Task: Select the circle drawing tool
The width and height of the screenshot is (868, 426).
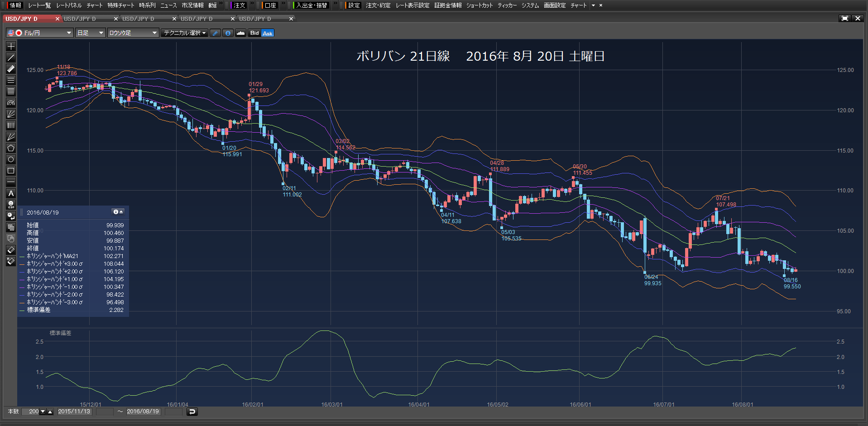Action: tap(11, 159)
